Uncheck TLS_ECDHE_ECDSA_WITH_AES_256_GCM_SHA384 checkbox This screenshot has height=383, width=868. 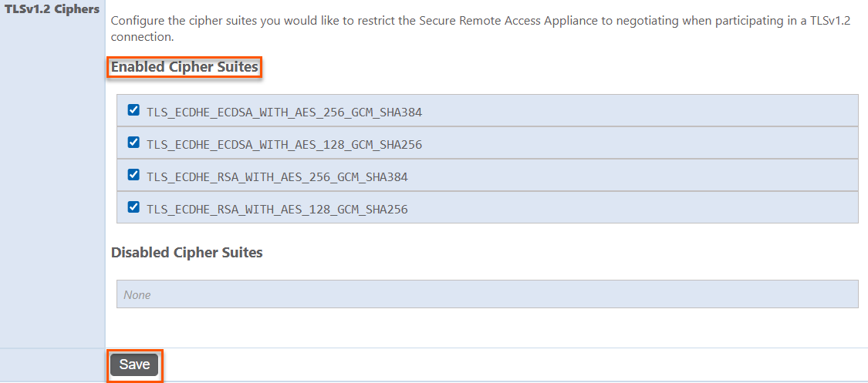[x=133, y=110]
